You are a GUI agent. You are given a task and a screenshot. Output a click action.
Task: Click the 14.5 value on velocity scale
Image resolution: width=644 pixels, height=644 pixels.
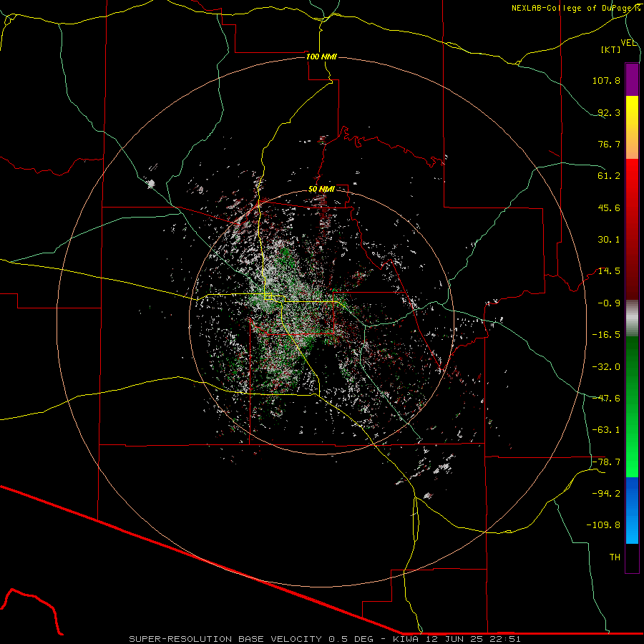pyautogui.click(x=609, y=271)
